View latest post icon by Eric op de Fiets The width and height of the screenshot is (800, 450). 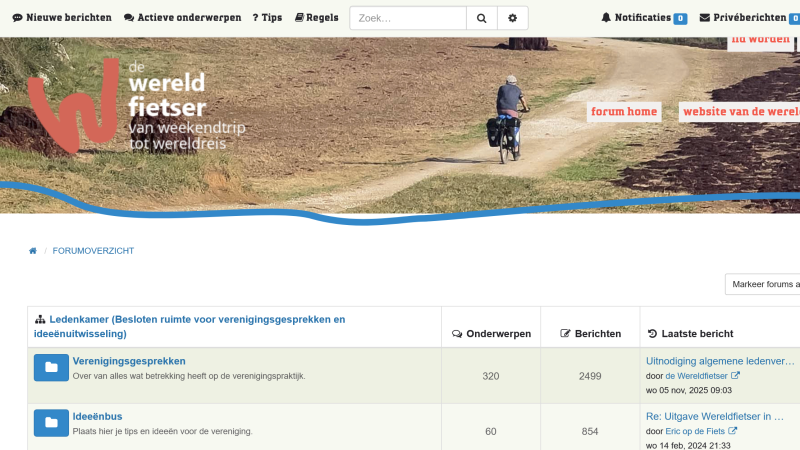point(732,431)
